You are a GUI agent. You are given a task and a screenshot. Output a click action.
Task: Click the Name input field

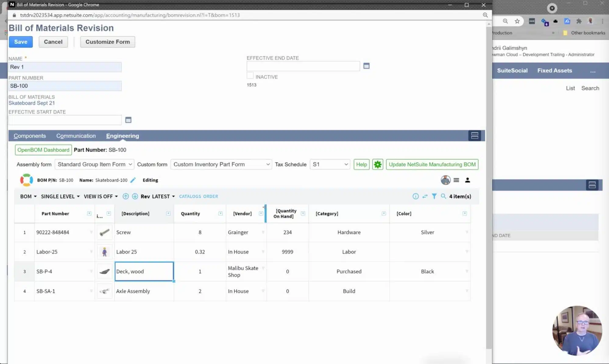point(65,67)
